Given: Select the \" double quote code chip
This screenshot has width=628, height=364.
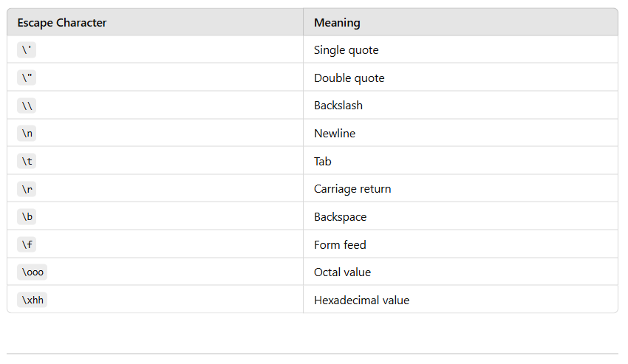Looking at the screenshot, I should [x=27, y=78].
